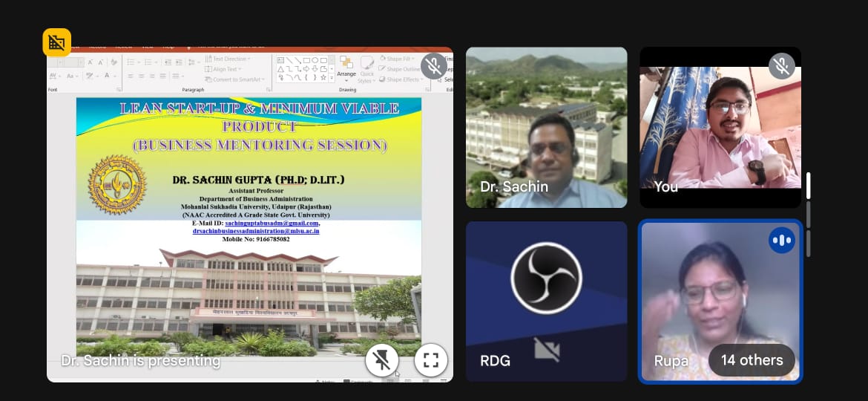
Task: Select your own video tile
Action: [x=721, y=128]
